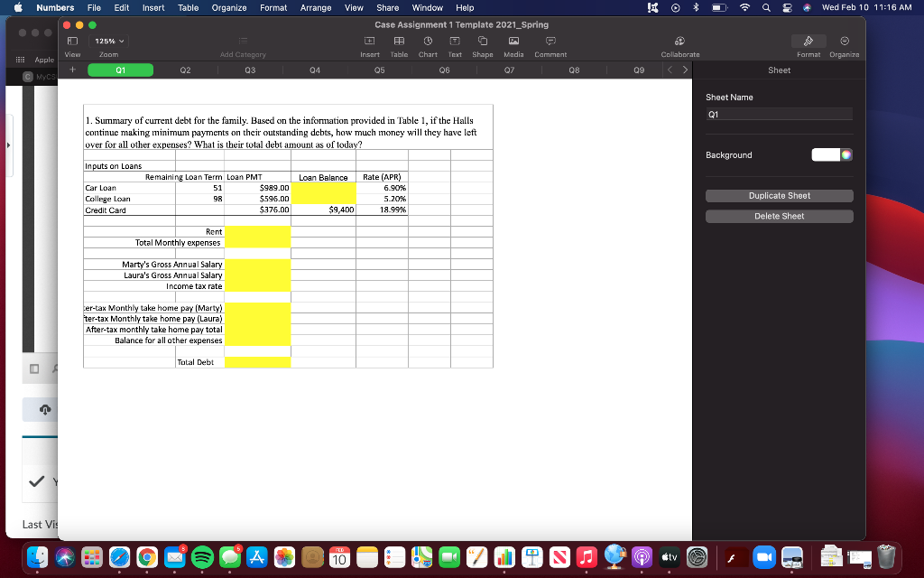924x578 pixels.
Task: Click the back sheet navigation chevron
Action: click(x=670, y=69)
